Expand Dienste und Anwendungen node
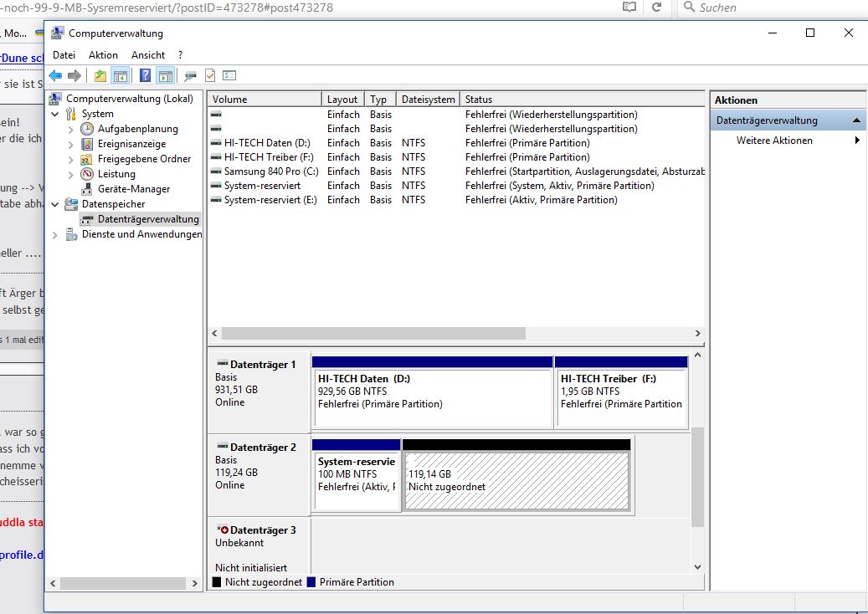 pyautogui.click(x=55, y=235)
